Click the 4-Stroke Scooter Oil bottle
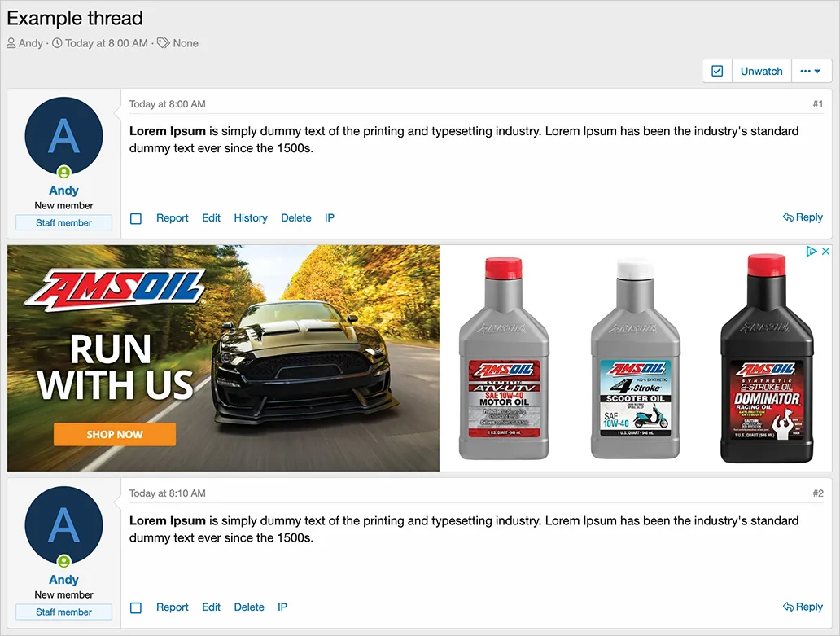840x636 pixels. pyautogui.click(x=636, y=358)
